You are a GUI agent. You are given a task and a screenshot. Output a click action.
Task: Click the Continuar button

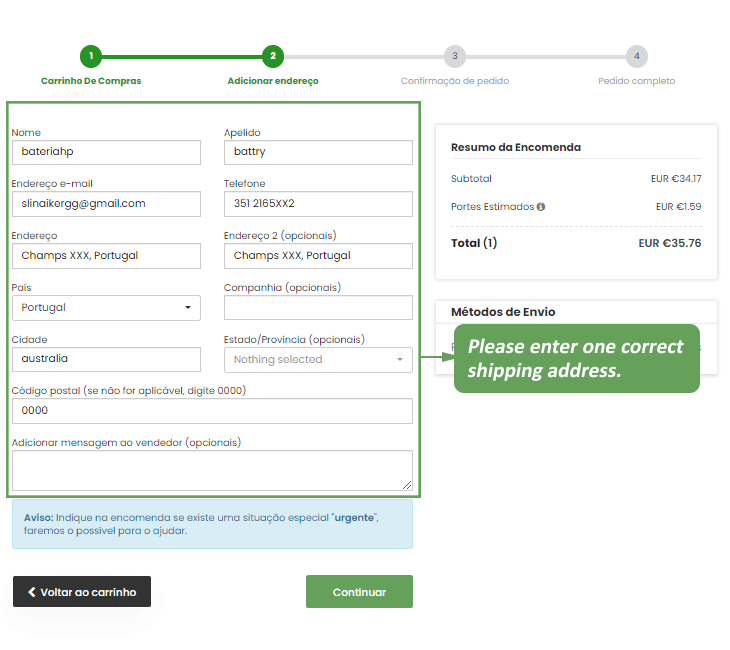[359, 592]
